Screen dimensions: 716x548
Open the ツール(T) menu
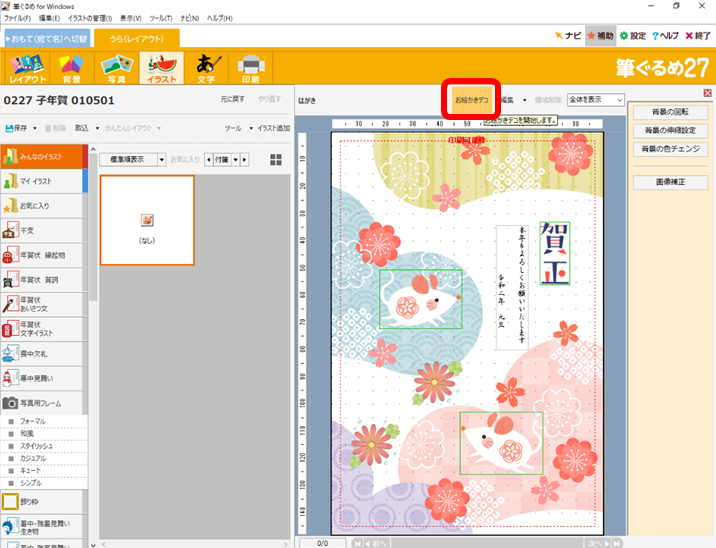click(161, 18)
